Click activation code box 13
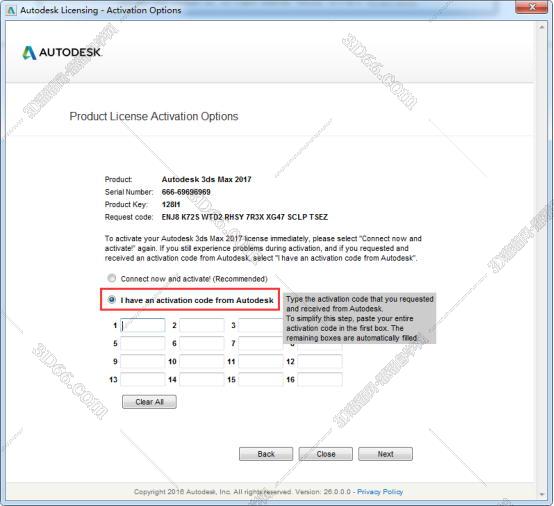This screenshot has height=506, width=554. click(143, 380)
